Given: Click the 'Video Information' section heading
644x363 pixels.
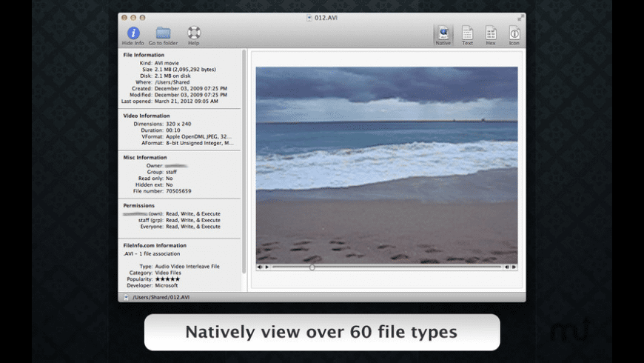Looking at the screenshot, I should pos(147,116).
